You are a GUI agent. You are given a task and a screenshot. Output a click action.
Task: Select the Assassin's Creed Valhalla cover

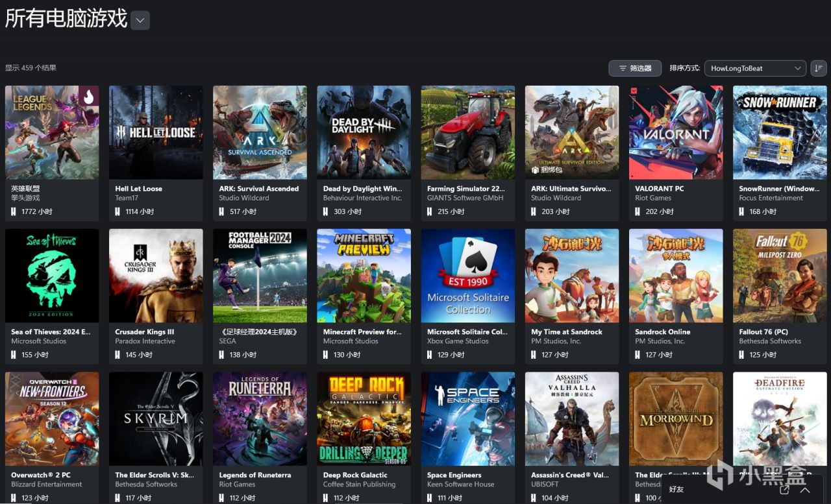572,419
